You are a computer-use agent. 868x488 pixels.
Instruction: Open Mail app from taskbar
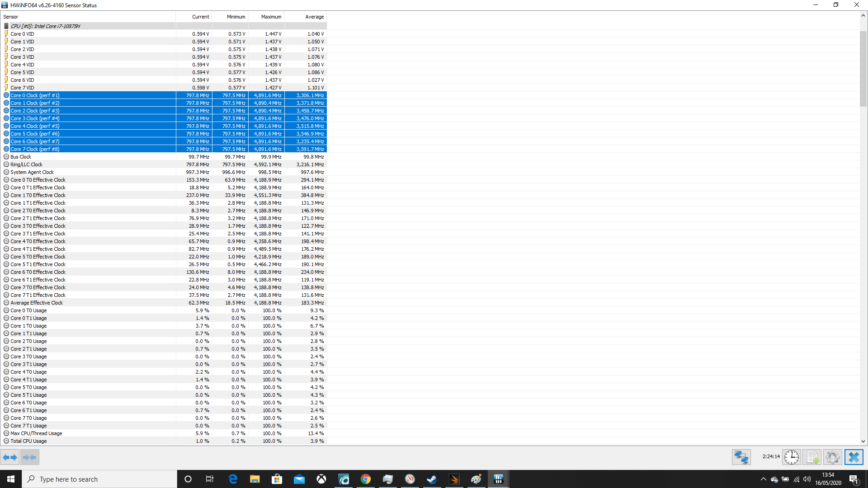(299, 479)
